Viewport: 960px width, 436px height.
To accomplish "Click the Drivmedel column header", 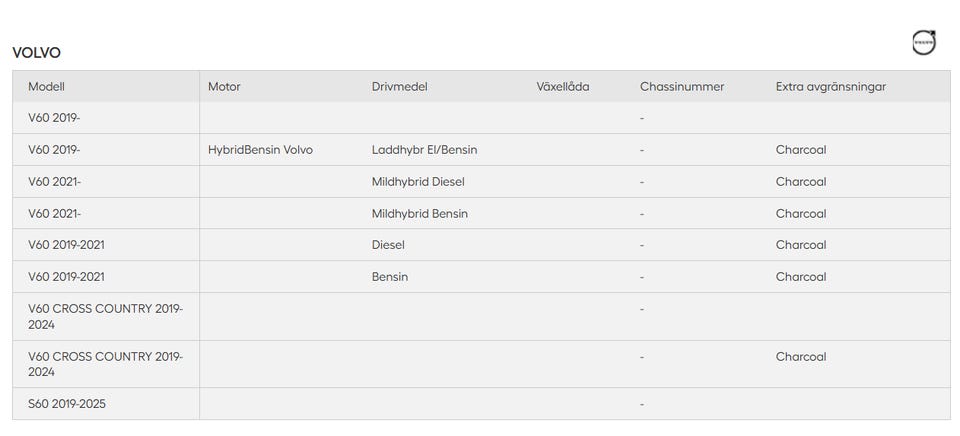I will [x=399, y=86].
